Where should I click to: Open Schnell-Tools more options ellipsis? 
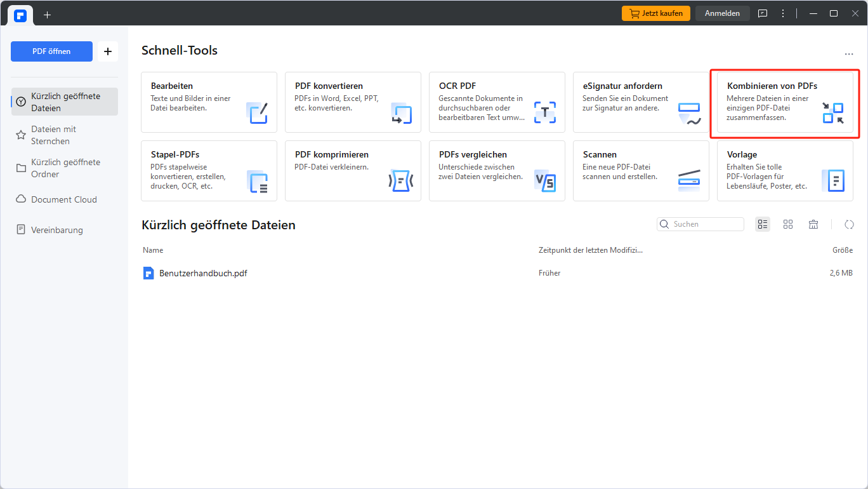pyautogui.click(x=849, y=55)
